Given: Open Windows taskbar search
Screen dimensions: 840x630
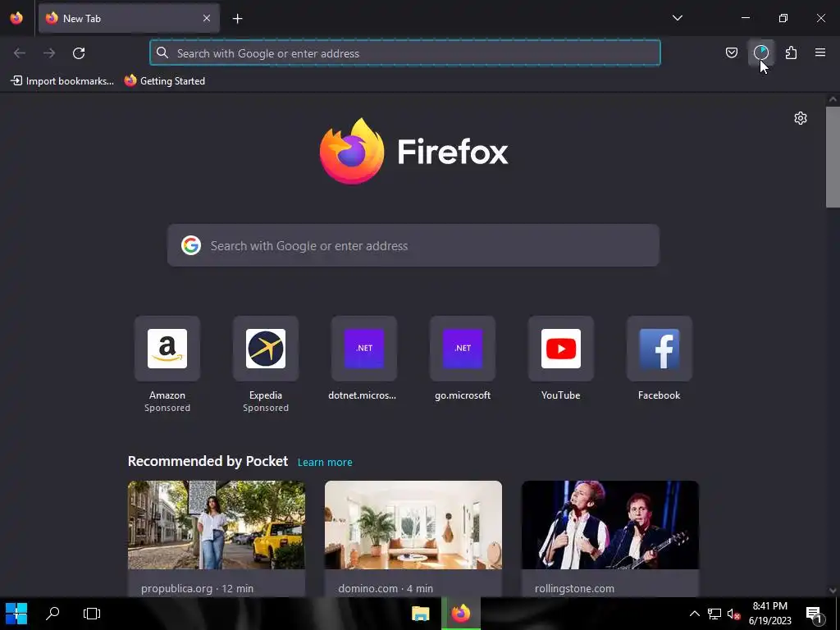Looking at the screenshot, I should click(x=52, y=614).
